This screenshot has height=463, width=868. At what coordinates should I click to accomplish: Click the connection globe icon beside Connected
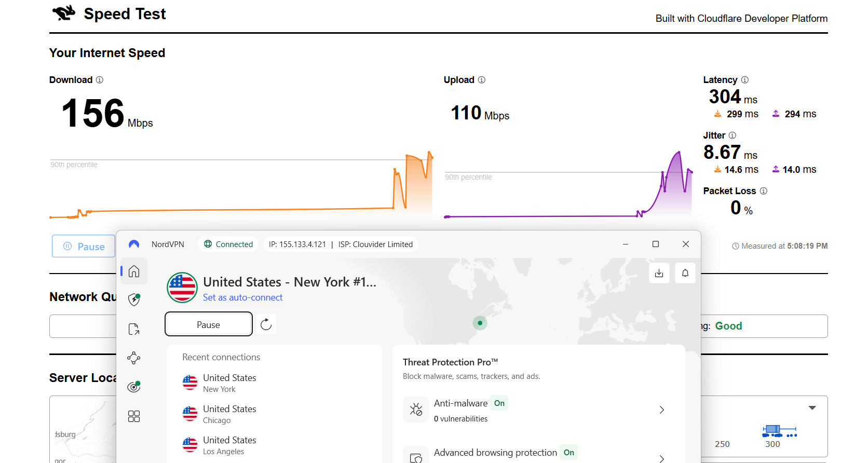click(208, 244)
